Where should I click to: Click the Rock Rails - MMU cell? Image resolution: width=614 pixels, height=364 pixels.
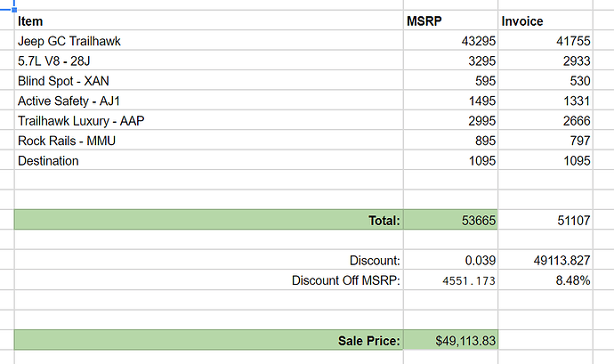click(209, 141)
